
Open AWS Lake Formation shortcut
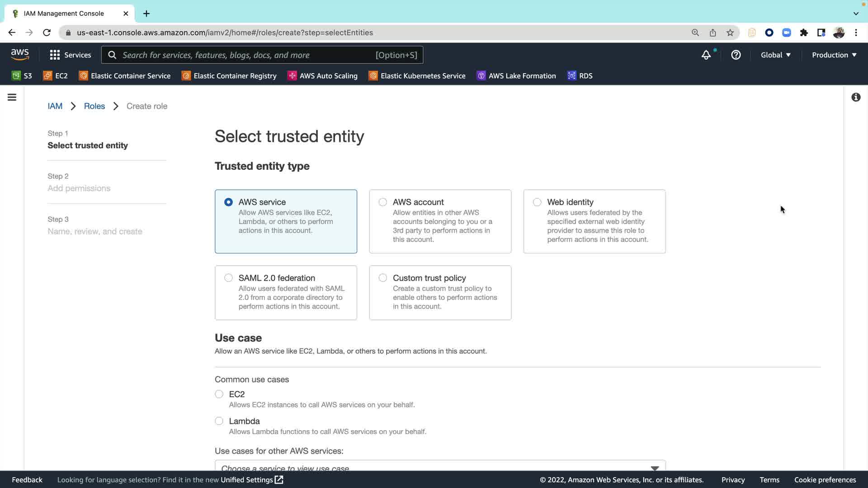pyautogui.click(x=516, y=76)
